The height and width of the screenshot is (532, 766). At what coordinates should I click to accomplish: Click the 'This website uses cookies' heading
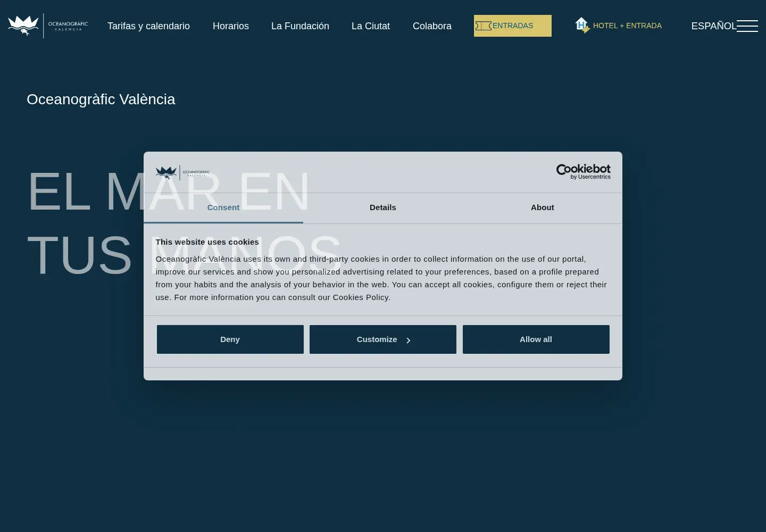pos(207,242)
